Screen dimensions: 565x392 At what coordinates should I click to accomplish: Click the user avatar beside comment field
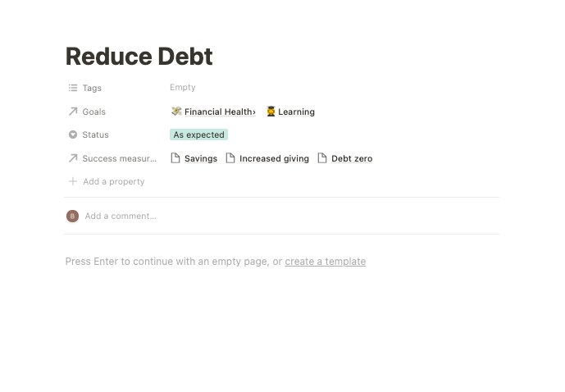click(72, 217)
